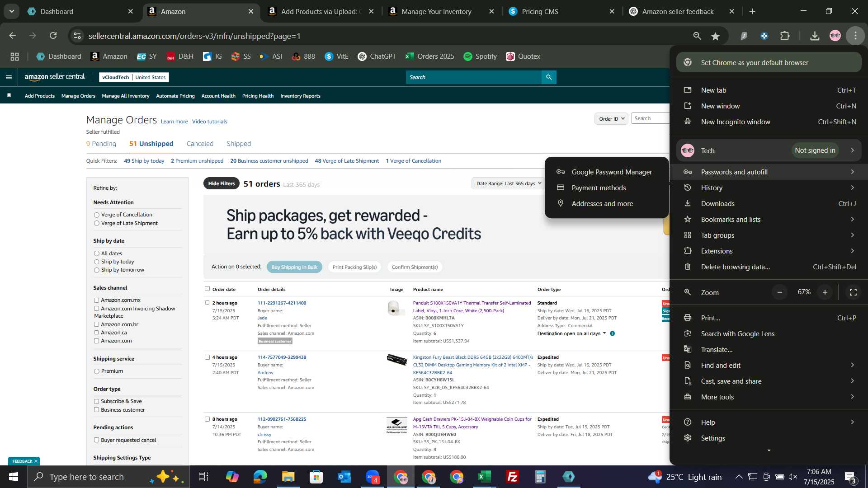Click the Hide Filters button
Image resolution: width=868 pixels, height=488 pixels.
tap(222, 183)
